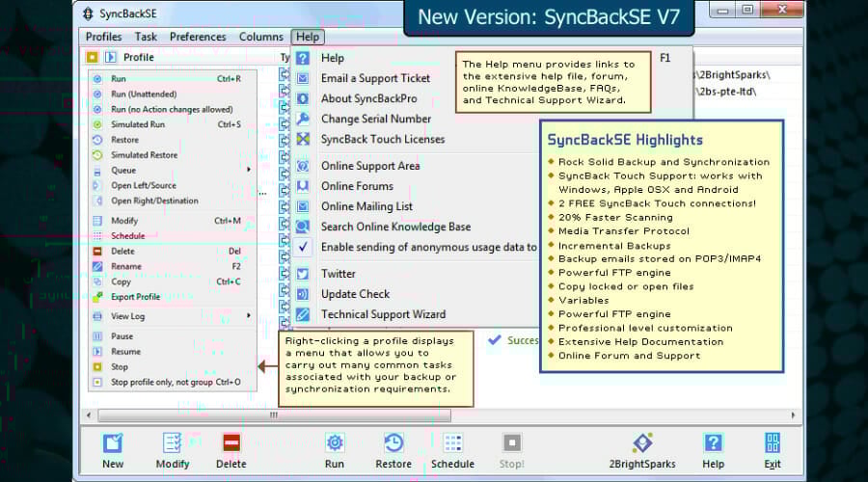
Task: Expand the View Log submenu
Action: 248,316
